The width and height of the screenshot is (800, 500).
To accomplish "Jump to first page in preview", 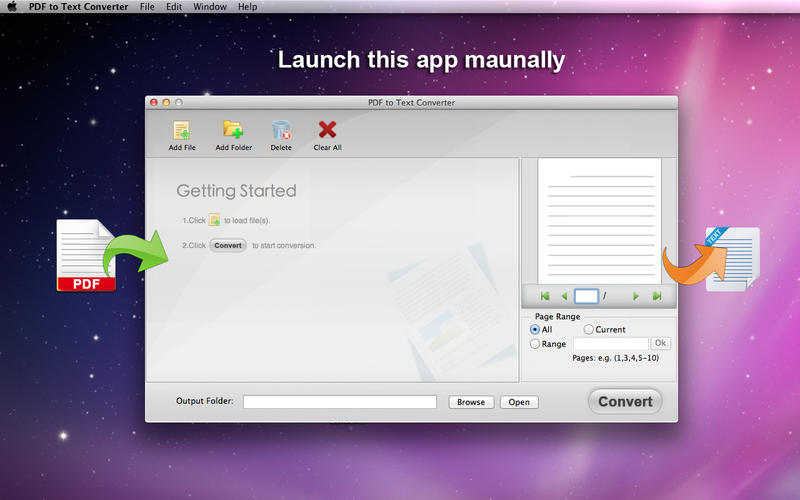I will [545, 296].
